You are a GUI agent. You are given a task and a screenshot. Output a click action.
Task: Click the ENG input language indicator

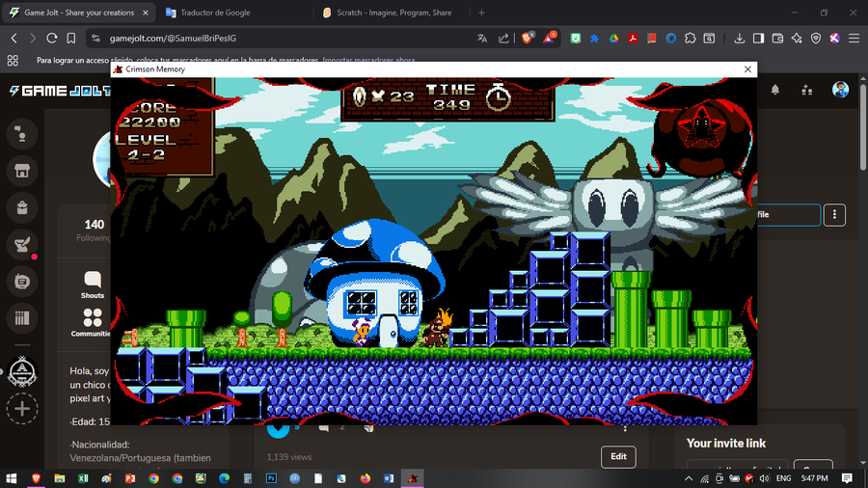pyautogui.click(x=783, y=478)
